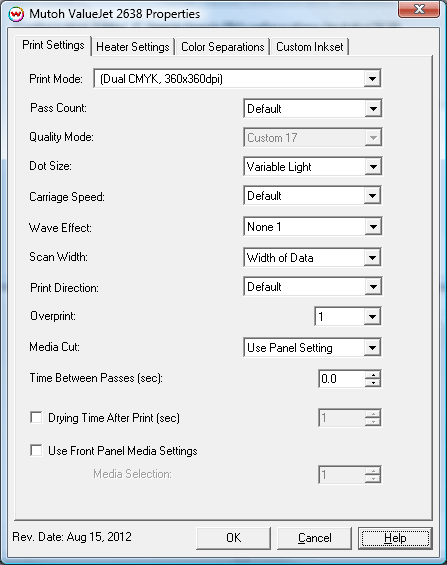447x565 pixels.
Task: Open the Print Mode dropdown
Action: [x=237, y=79]
